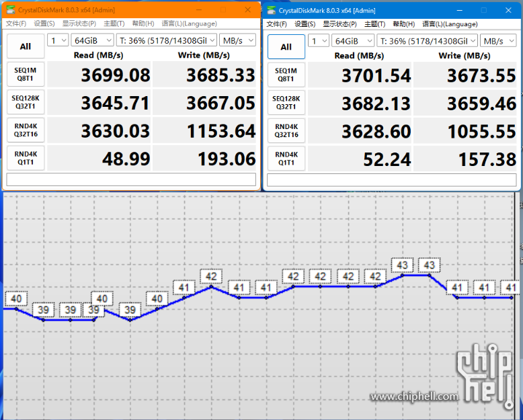523x420 pixels.
Task: Click write value 157.38 in blue window
Action: [x=465, y=159]
